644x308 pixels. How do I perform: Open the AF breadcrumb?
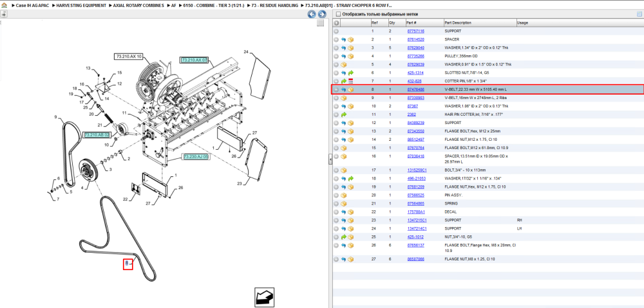coord(174,6)
